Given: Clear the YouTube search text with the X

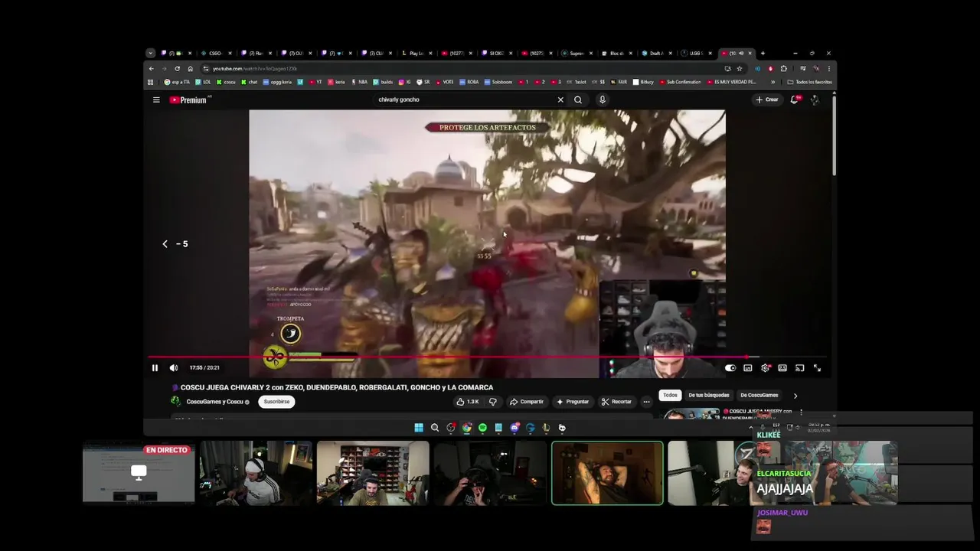Looking at the screenshot, I should [x=560, y=99].
